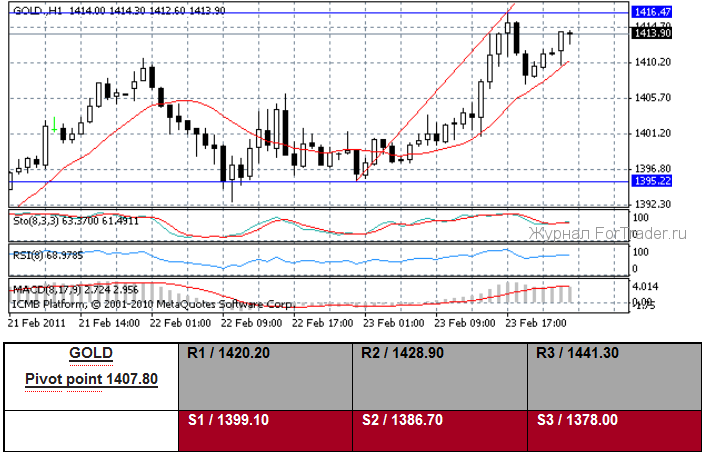
Task: Click the 21 Feb 14:00 time label
Action: point(109,323)
